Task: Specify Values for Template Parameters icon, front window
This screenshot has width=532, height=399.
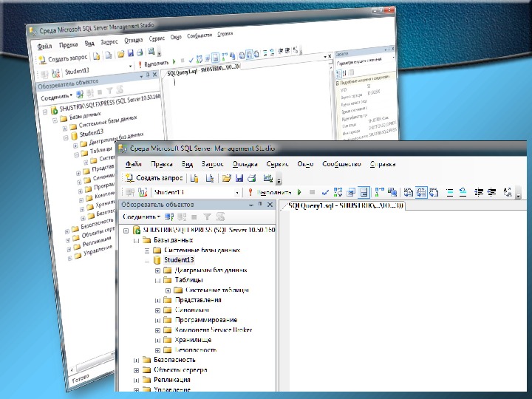Action: point(508,192)
